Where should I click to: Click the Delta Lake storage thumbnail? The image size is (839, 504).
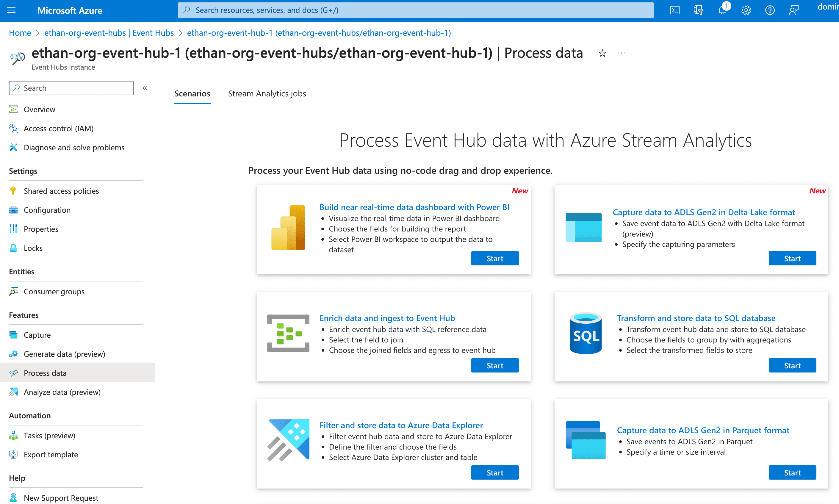(583, 228)
